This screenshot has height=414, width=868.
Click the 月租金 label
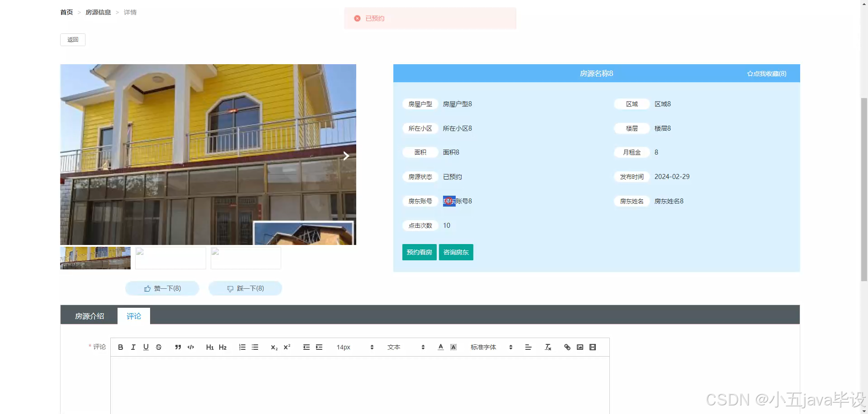pyautogui.click(x=632, y=152)
